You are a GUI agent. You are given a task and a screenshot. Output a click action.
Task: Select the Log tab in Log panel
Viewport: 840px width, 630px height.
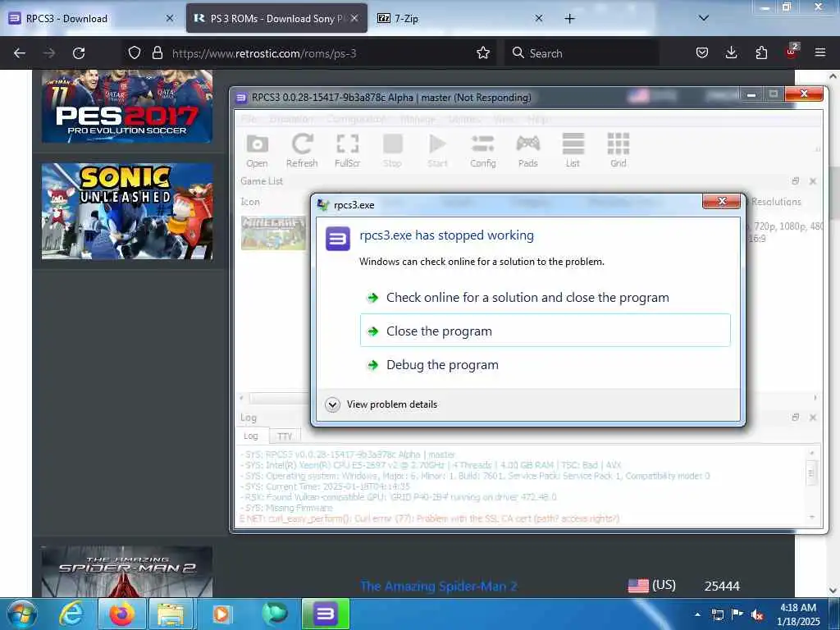[251, 436]
